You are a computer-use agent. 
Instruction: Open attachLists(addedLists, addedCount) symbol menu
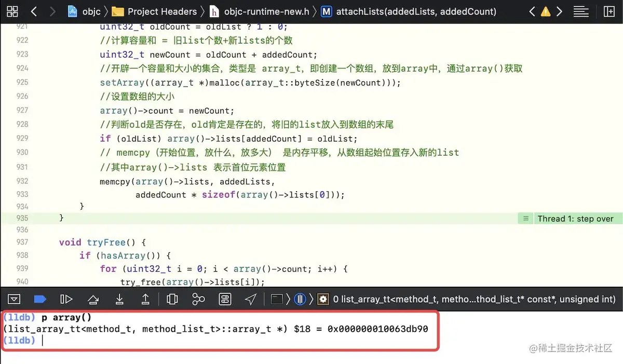pos(416,11)
